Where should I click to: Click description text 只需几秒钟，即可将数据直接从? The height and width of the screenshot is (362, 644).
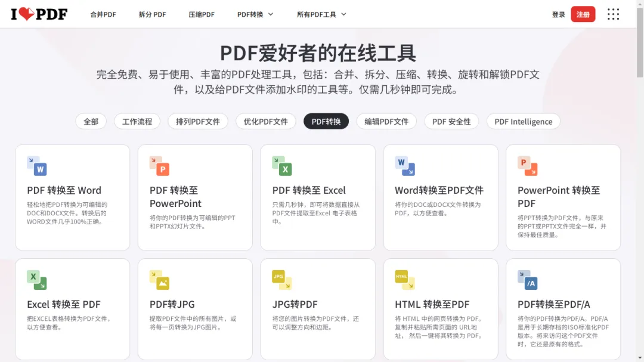point(316,205)
